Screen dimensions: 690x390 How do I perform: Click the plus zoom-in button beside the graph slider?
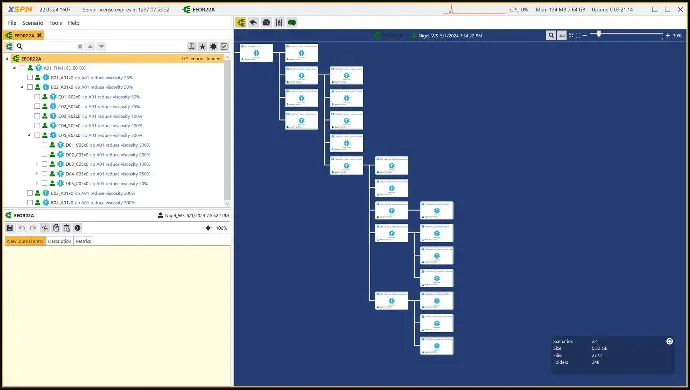tap(668, 35)
